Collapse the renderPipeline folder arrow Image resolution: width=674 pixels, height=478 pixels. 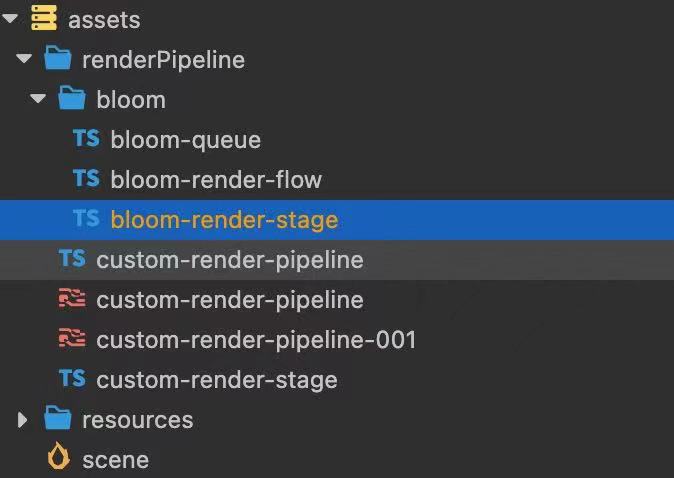[24, 60]
